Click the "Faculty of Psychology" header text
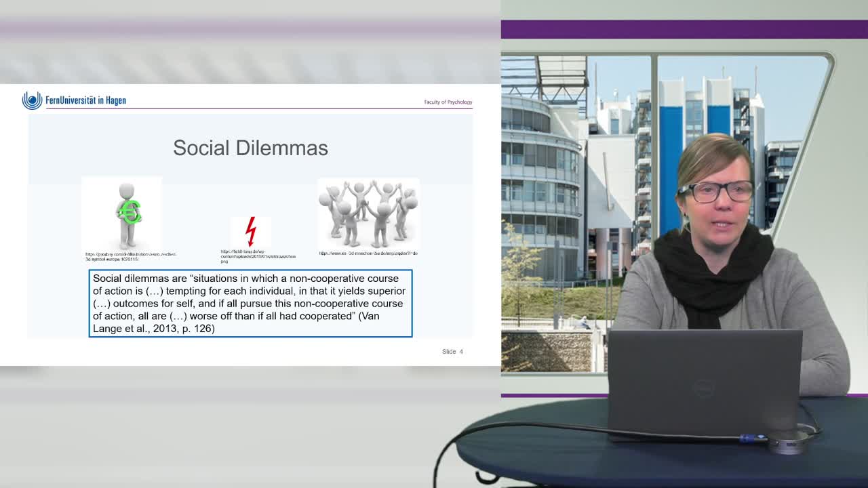868x488 pixels. (x=448, y=102)
